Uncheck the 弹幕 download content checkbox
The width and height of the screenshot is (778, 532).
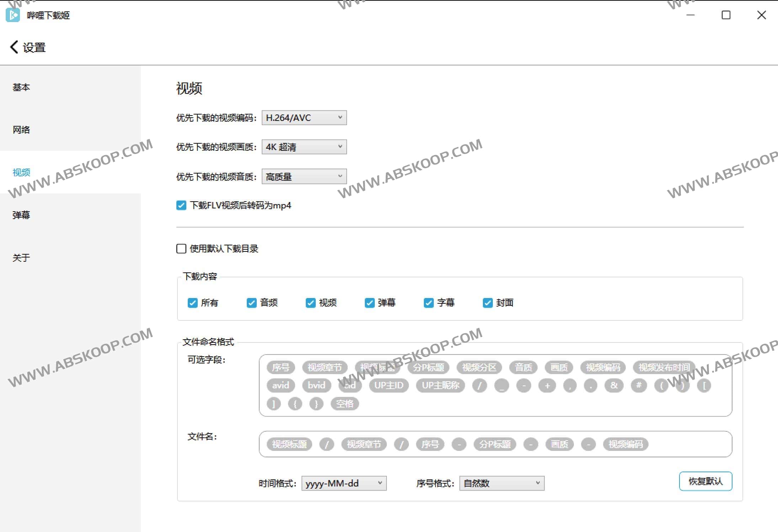point(369,303)
